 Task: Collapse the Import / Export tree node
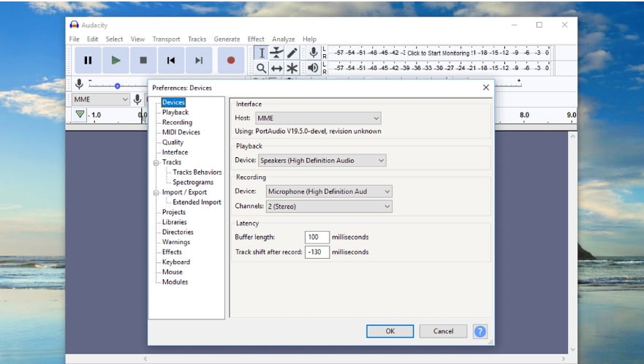pyautogui.click(x=156, y=193)
